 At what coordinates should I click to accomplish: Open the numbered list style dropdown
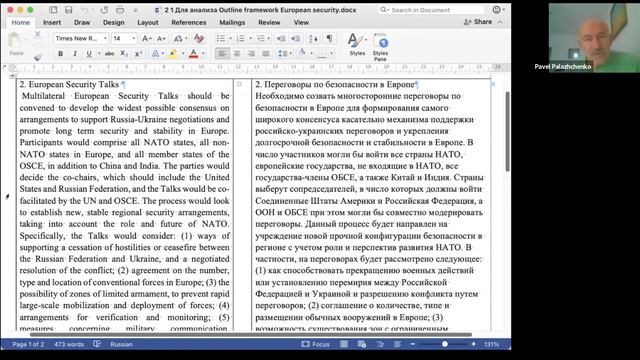(x=251, y=39)
